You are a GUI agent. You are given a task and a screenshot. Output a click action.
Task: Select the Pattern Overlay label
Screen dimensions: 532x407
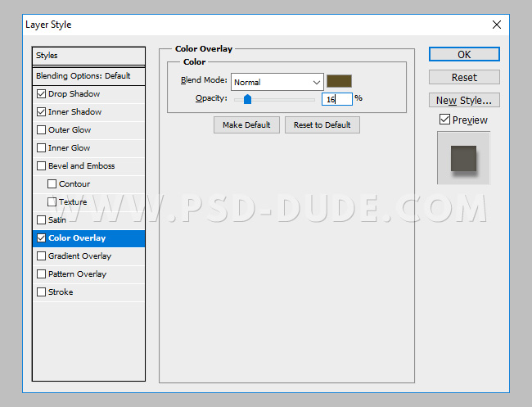[x=78, y=274]
